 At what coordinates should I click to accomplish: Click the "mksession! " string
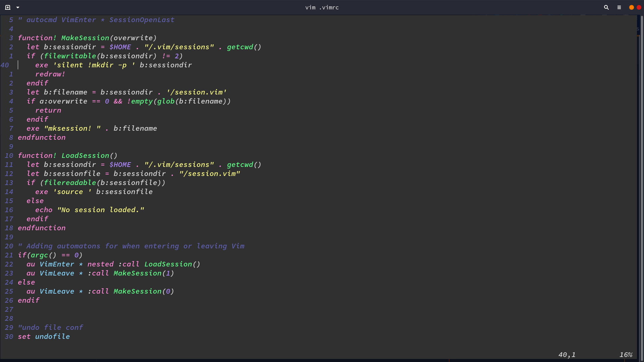(x=72, y=128)
